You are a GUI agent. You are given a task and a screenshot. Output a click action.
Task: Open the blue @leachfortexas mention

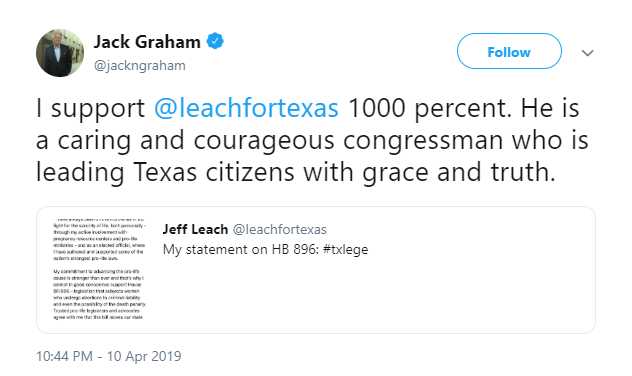click(246, 108)
